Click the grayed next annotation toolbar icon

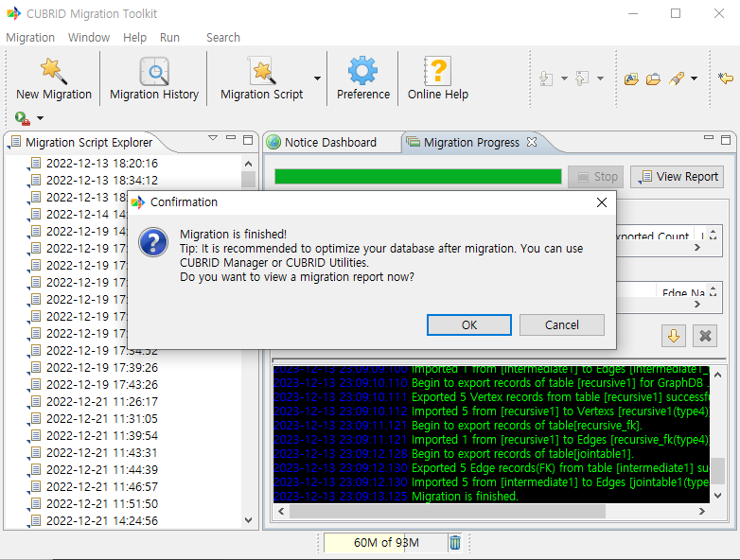546,79
